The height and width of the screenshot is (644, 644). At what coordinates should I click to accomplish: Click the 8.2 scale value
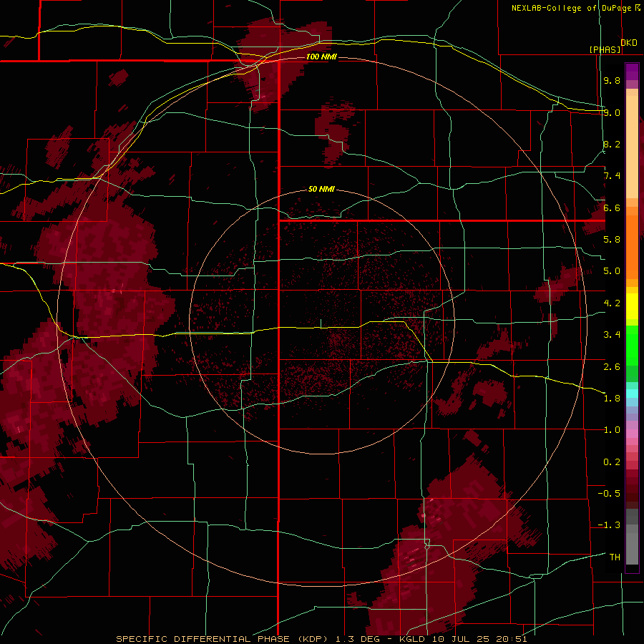click(x=612, y=144)
